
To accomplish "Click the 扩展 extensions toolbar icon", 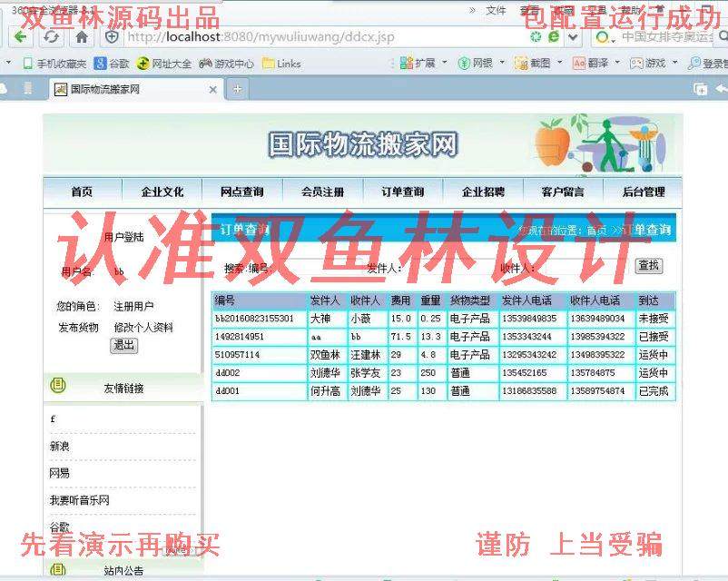I will [418, 65].
